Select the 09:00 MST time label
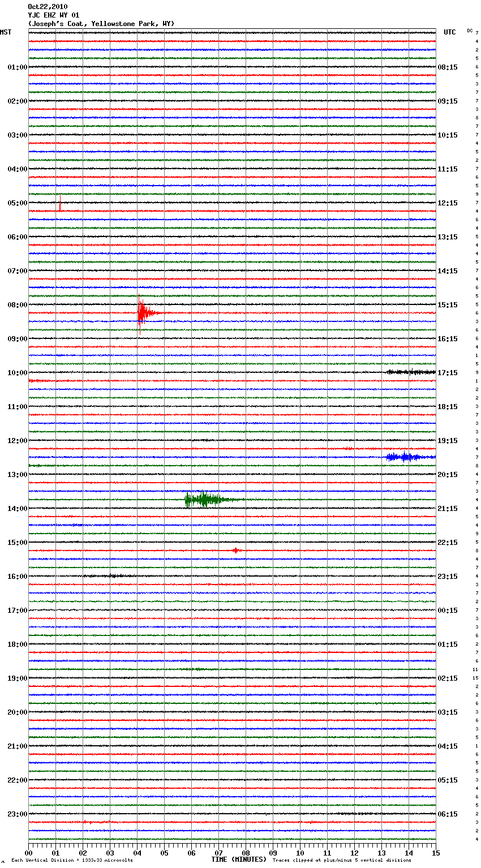 pyautogui.click(x=17, y=339)
